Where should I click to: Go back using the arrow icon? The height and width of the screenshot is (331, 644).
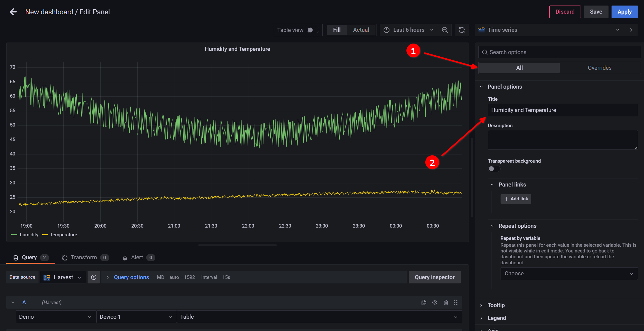click(x=13, y=12)
